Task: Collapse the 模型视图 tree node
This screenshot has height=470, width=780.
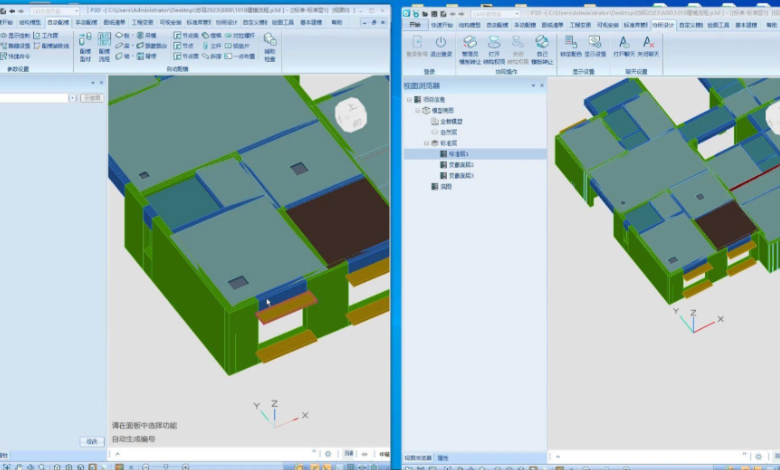Action: (417, 110)
